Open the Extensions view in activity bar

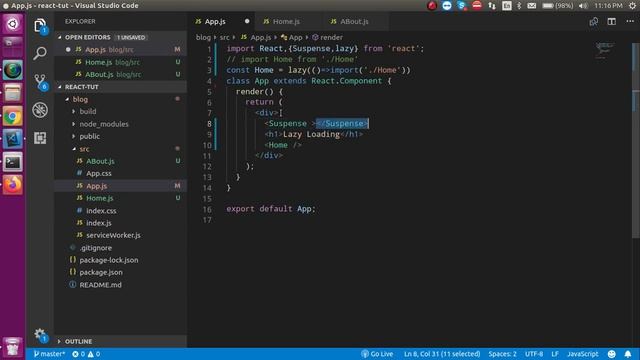pos(40,138)
